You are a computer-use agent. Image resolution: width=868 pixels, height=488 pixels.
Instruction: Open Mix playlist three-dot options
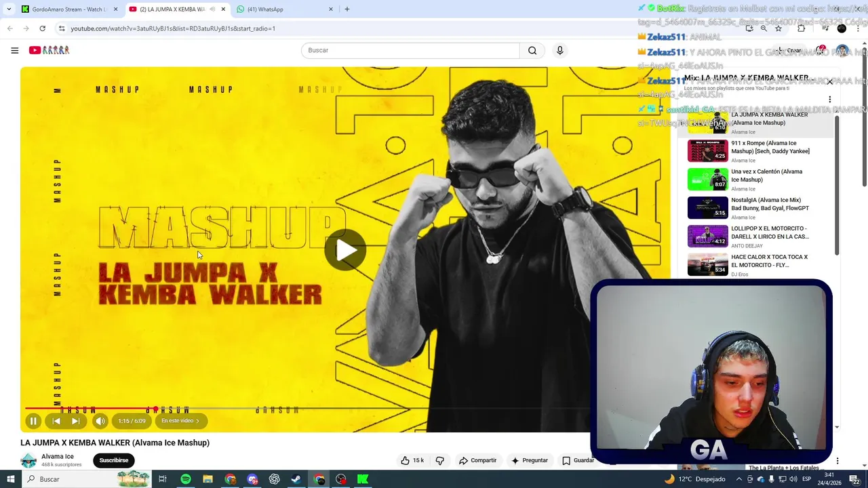[x=829, y=99]
